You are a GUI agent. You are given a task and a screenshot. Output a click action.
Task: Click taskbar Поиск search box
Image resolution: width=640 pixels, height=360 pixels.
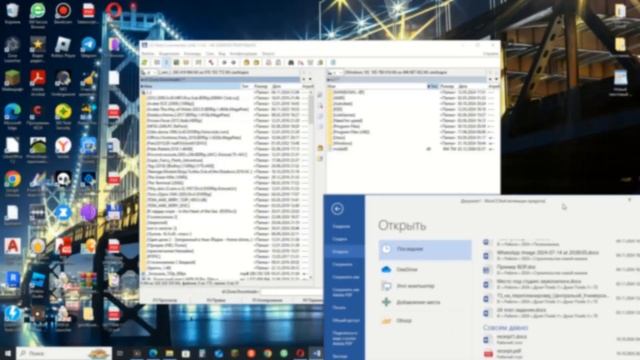[x=64, y=353]
